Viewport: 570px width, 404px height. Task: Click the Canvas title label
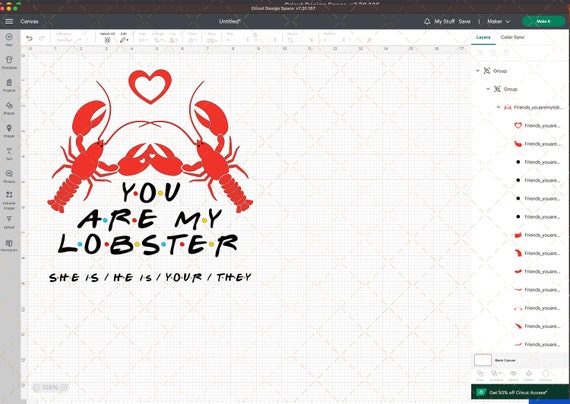point(29,21)
